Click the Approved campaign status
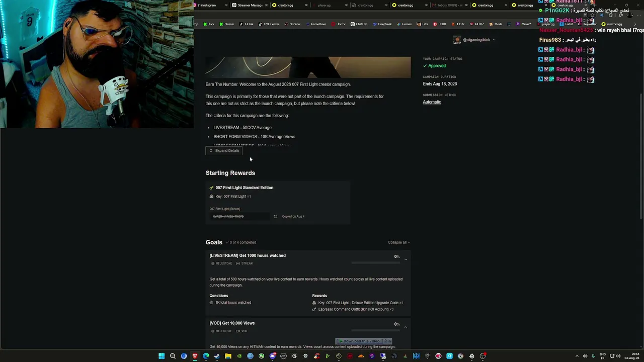This screenshot has height=362, width=644. pos(435,66)
